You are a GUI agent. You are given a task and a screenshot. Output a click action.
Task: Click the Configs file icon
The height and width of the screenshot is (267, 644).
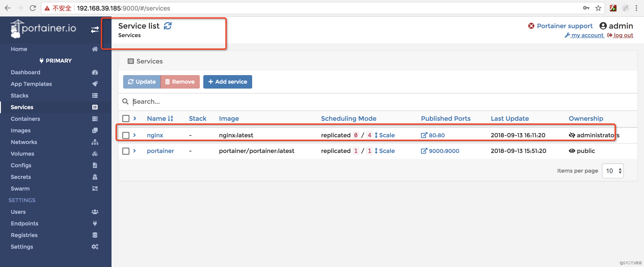[x=95, y=165]
